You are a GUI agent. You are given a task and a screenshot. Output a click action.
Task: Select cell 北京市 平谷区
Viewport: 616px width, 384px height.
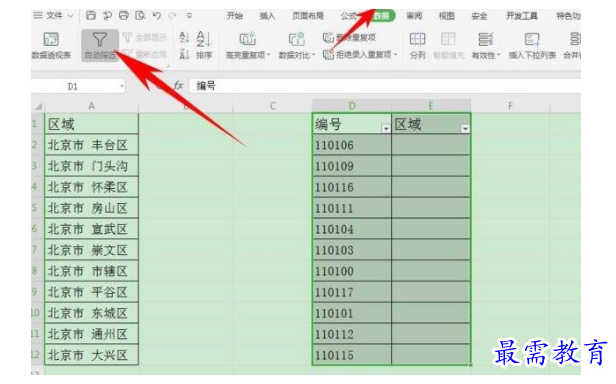point(92,292)
